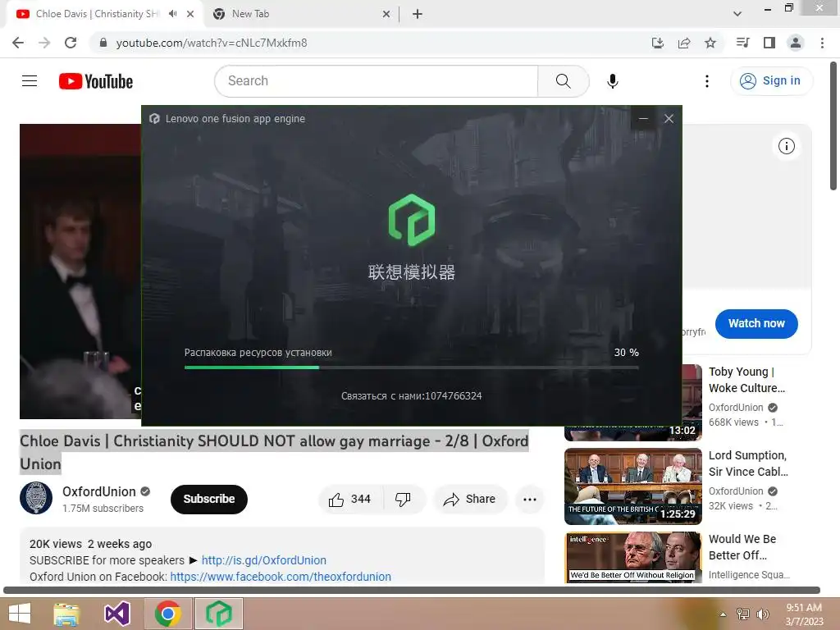Click the video title text
The width and height of the screenshot is (840, 630).
tap(274, 452)
